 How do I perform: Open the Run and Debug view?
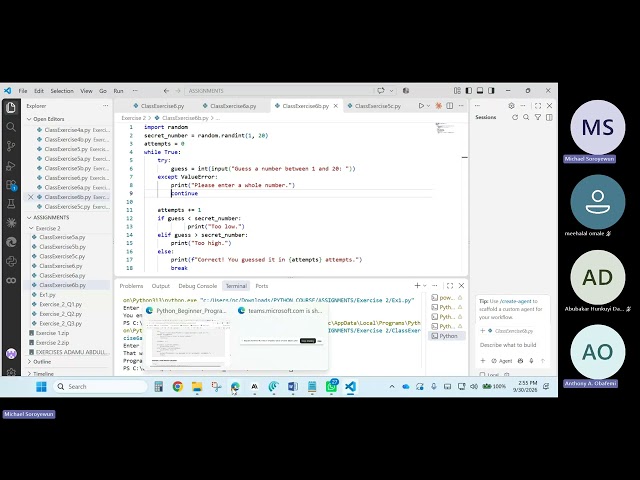11,166
